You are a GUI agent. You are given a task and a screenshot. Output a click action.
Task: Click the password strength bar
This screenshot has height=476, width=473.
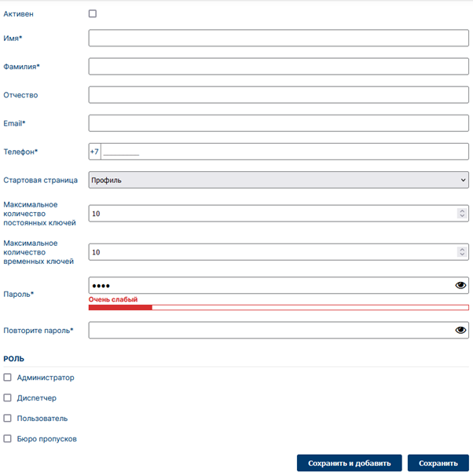[x=278, y=308]
